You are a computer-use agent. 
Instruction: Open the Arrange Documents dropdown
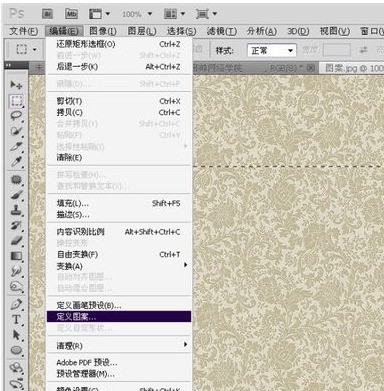point(174,14)
